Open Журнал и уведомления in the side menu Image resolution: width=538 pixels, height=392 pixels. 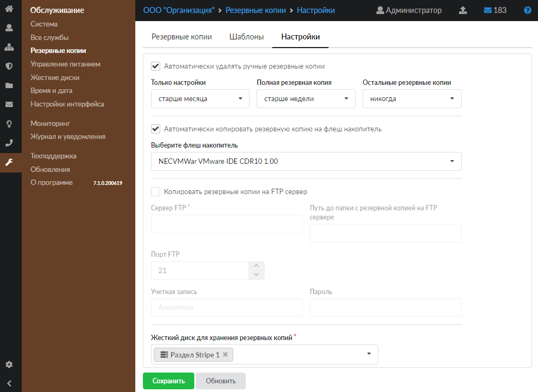(x=68, y=136)
